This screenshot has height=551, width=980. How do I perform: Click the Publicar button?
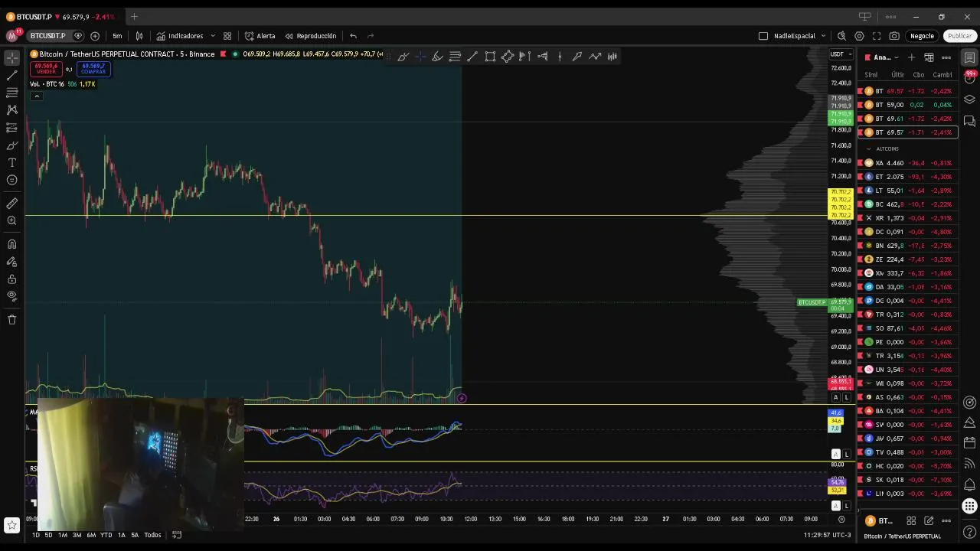(x=959, y=36)
